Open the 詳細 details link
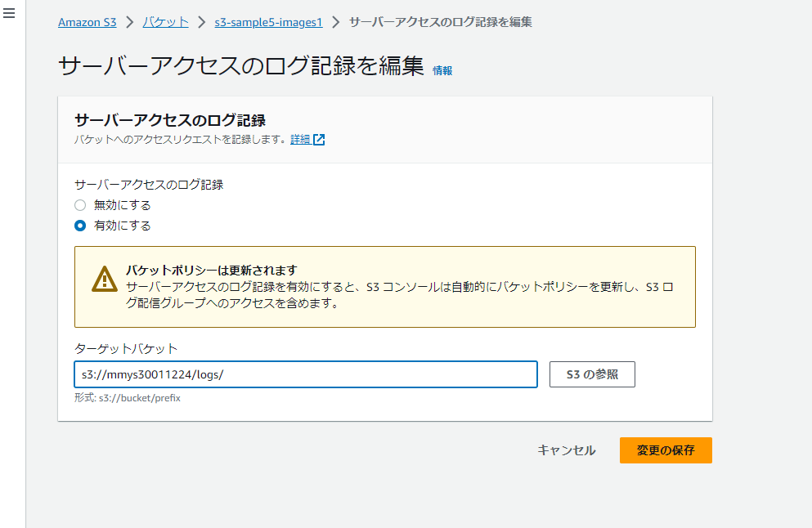Viewport: 812px width, 528px height. [300, 139]
